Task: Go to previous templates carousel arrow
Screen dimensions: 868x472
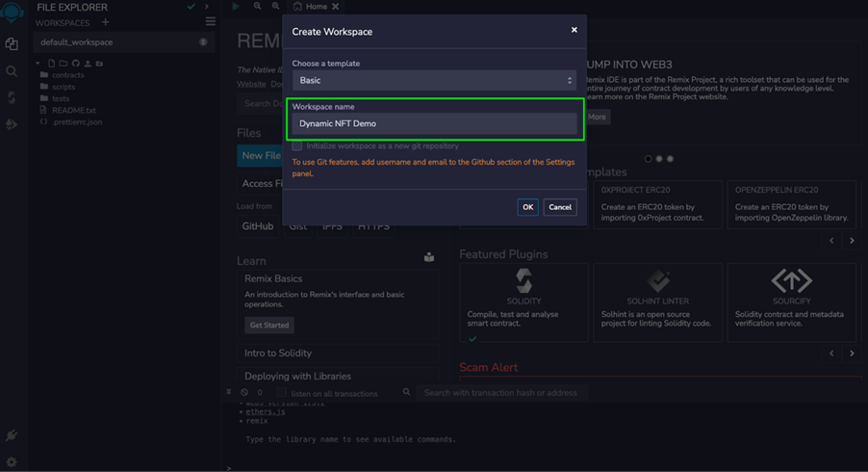Action: [831, 241]
